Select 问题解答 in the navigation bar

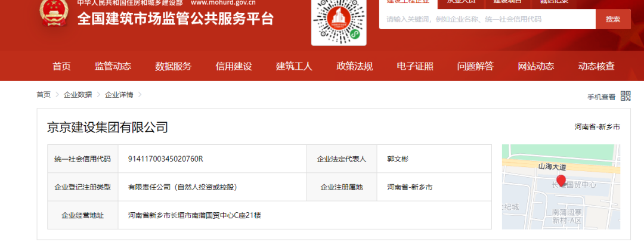[x=475, y=66]
